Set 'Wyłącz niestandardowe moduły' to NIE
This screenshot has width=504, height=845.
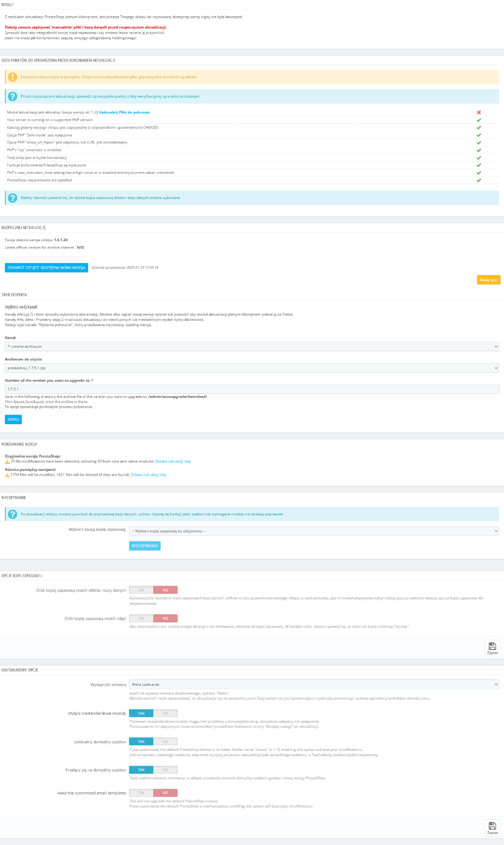click(166, 713)
